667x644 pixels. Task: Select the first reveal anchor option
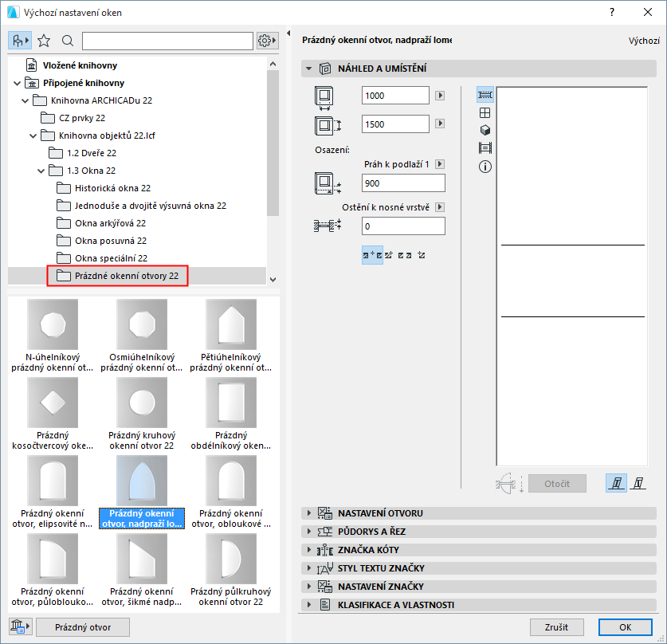click(x=372, y=255)
